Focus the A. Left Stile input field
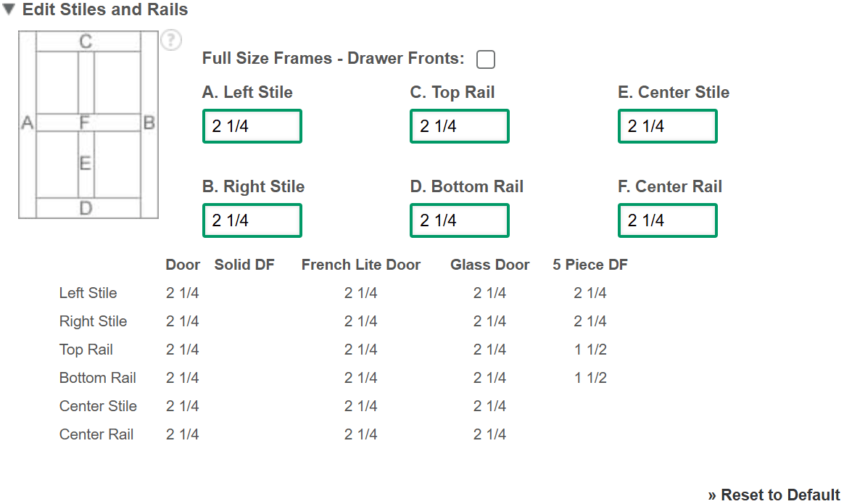This screenshot has width=844, height=504. [x=252, y=126]
